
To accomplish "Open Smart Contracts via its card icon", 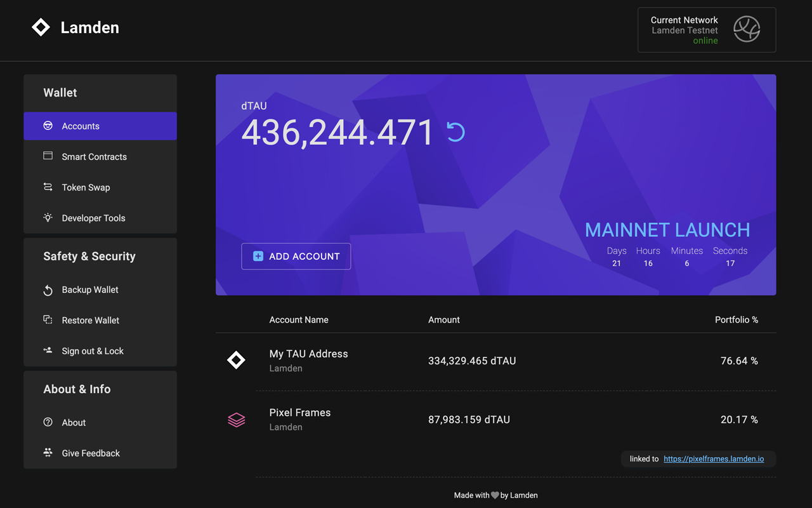I will (x=48, y=156).
